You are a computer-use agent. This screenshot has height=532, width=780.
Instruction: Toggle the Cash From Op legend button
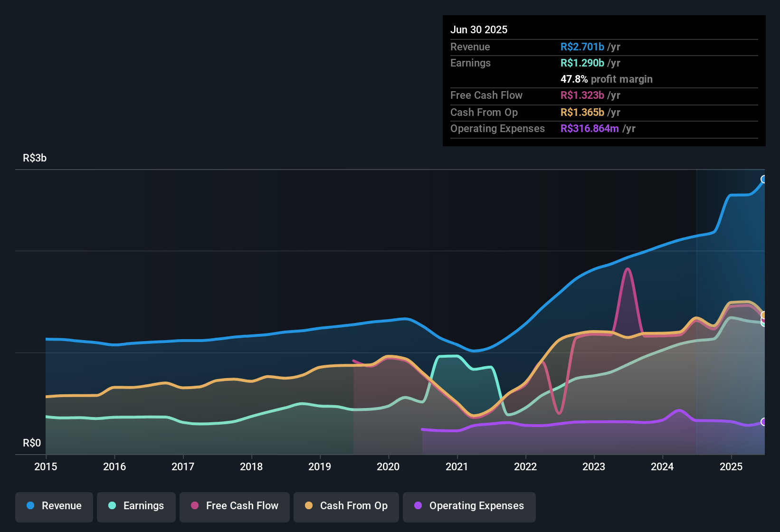pyautogui.click(x=346, y=507)
